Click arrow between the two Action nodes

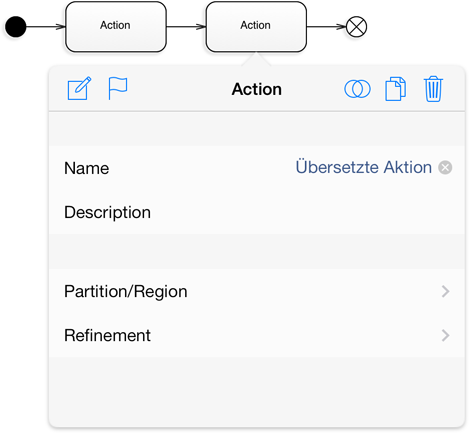click(x=186, y=27)
